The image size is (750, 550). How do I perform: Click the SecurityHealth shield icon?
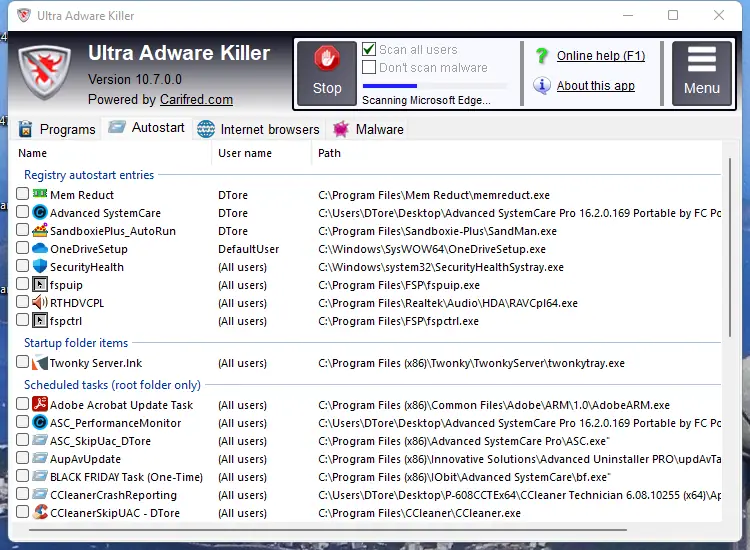click(x=40, y=266)
